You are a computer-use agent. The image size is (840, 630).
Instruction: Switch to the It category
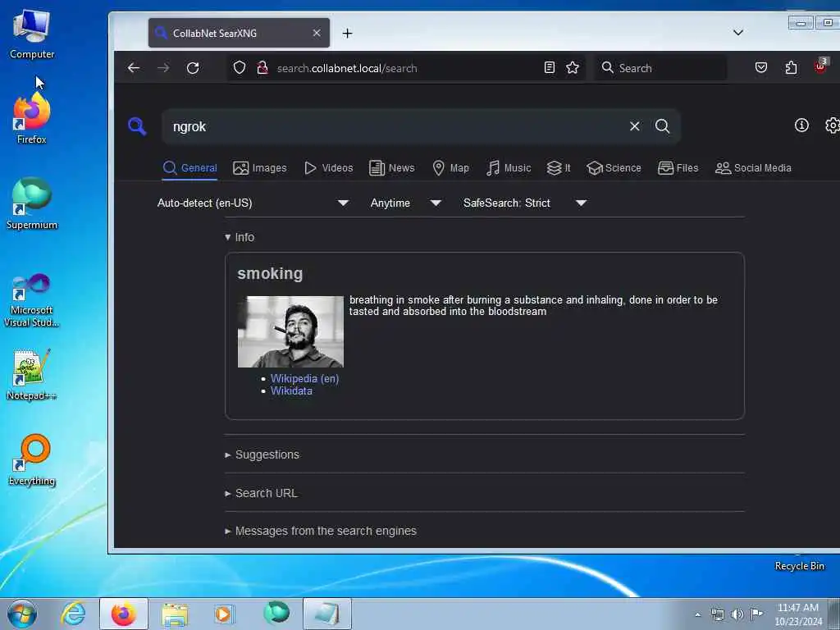[558, 167]
